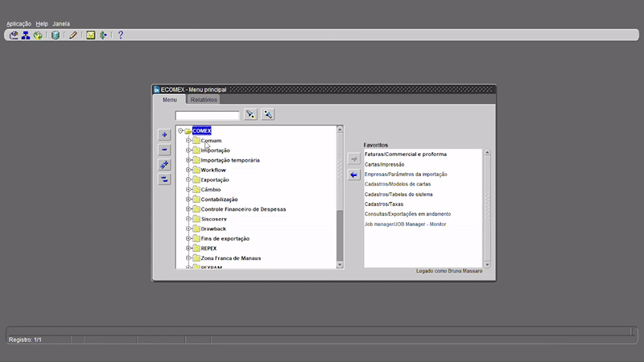Click the 'Registro: 1/1' status text
Viewport: 644px width, 362px height.
(x=25, y=339)
